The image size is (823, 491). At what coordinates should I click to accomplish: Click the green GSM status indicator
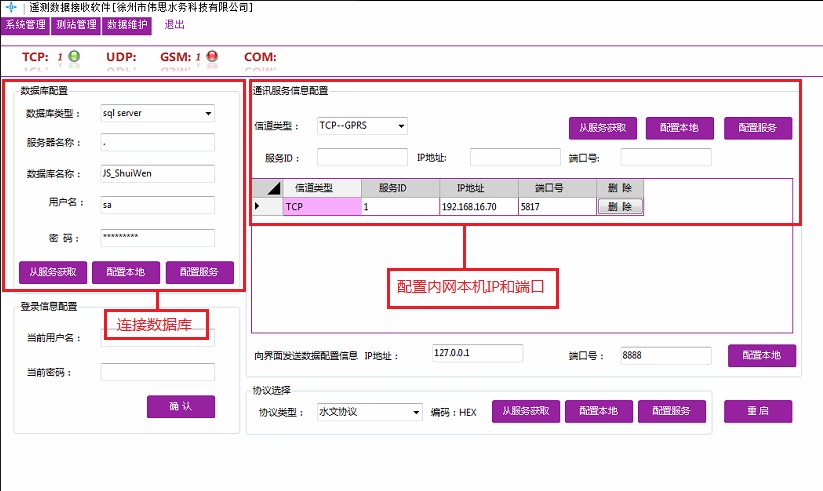pos(212,57)
